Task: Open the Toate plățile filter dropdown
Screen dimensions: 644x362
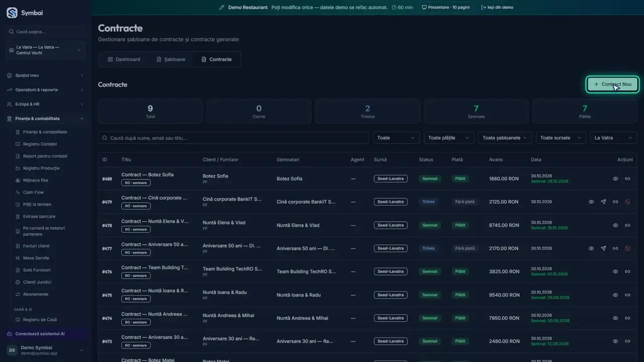Action: [449, 138]
